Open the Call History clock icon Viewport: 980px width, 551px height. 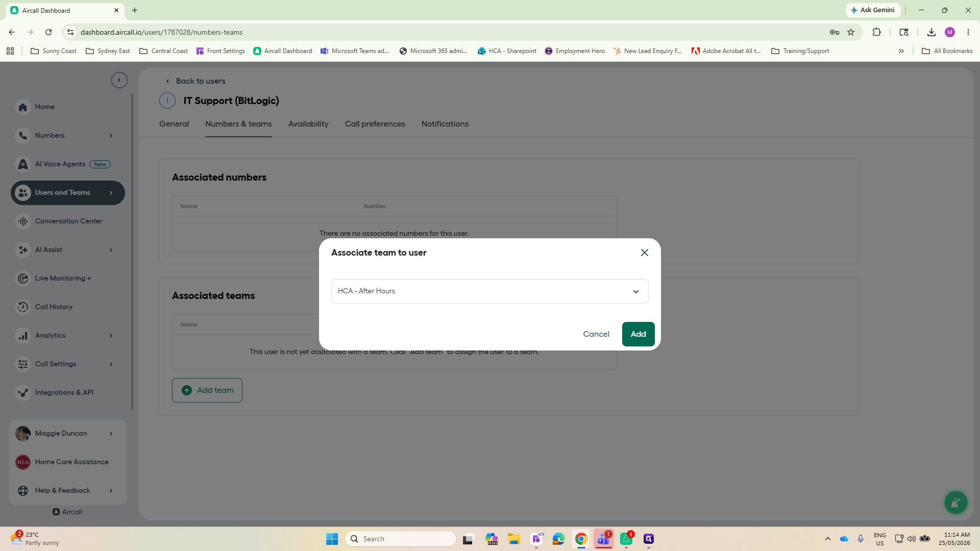point(23,307)
